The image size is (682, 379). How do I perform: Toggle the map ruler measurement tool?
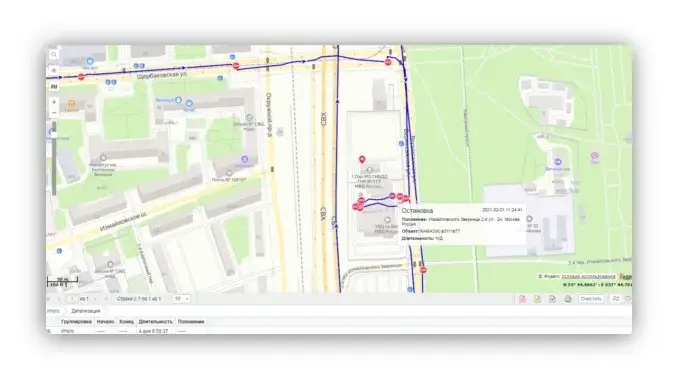pyautogui.click(x=53, y=87)
